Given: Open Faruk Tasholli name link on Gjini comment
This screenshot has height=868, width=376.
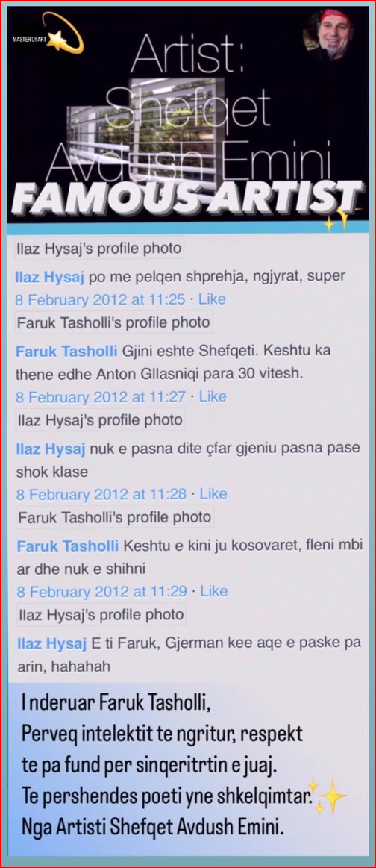Looking at the screenshot, I should click(x=66, y=351).
